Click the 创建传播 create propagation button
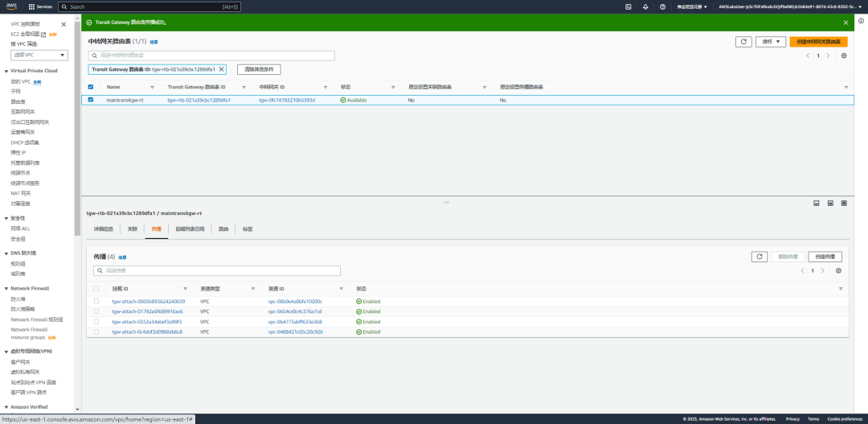Viewport: 868px width, 424px height. pyautogui.click(x=825, y=257)
